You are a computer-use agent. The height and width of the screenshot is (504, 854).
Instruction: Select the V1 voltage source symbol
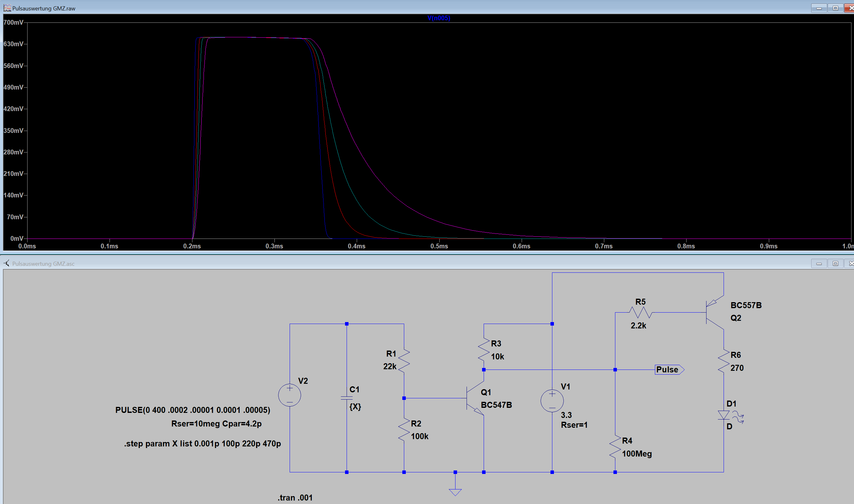pyautogui.click(x=552, y=401)
